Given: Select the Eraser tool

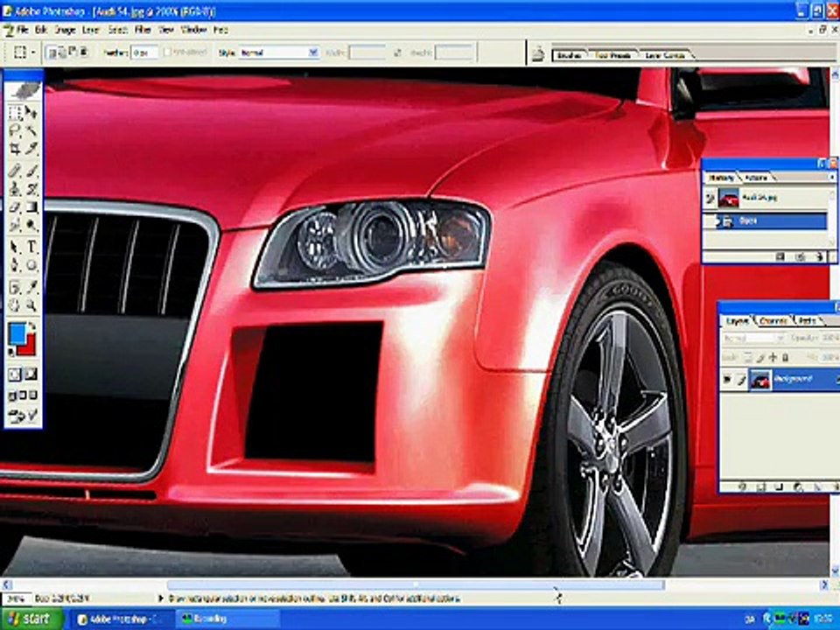Looking at the screenshot, I should click(15, 206).
